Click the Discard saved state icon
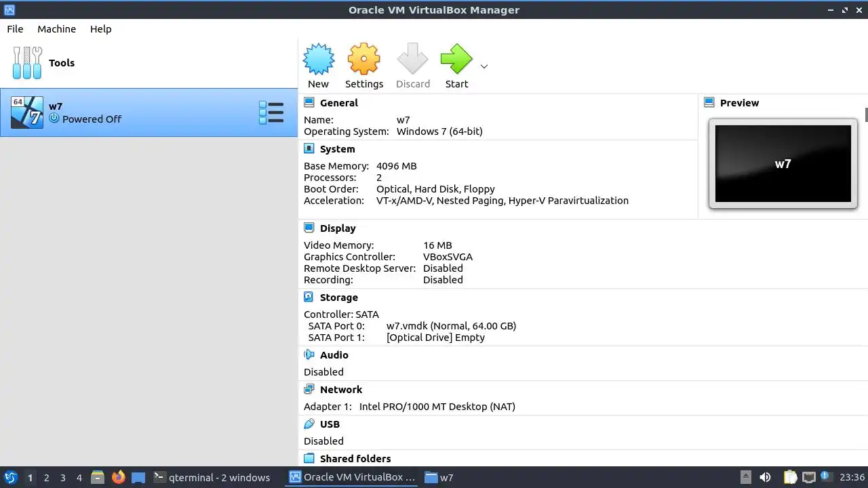Screen dimensions: 868x488 click(413, 59)
